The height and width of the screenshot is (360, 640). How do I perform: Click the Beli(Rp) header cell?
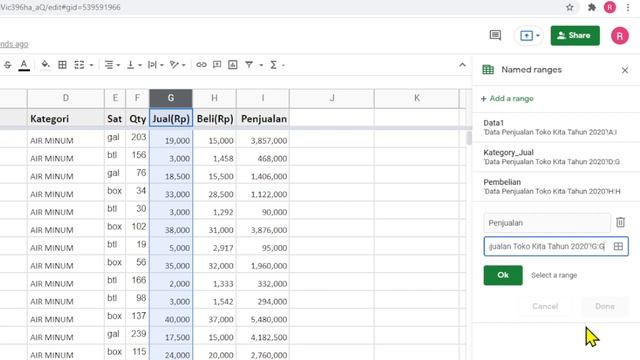pyautogui.click(x=214, y=119)
